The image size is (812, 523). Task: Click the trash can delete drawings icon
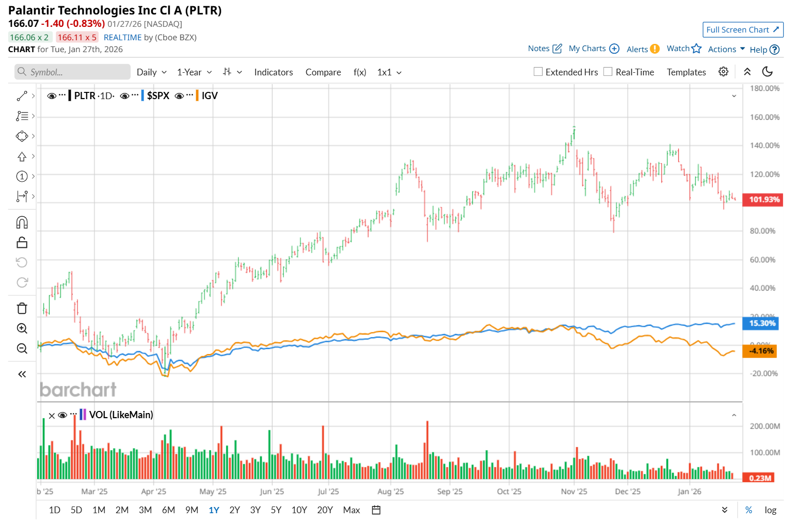pos(22,308)
